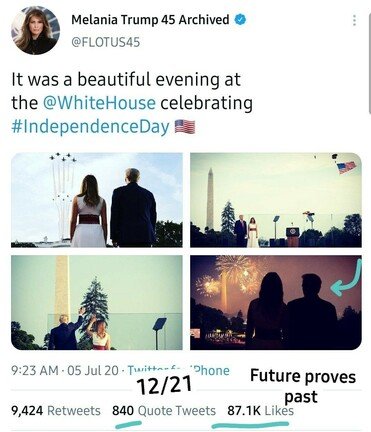371x432 pixels.
Task: Show the 9,424 Retweets list
Action: click(56, 411)
